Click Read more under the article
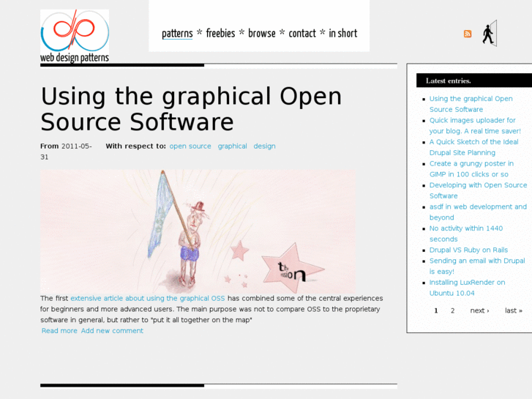 59,331
